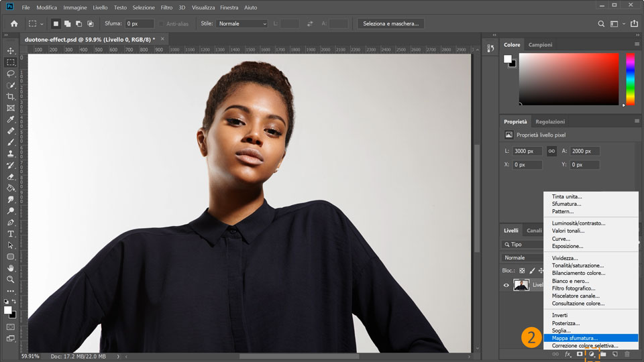644x362 pixels.
Task: Click the vertical hue spectrum slider
Action: tap(630, 79)
